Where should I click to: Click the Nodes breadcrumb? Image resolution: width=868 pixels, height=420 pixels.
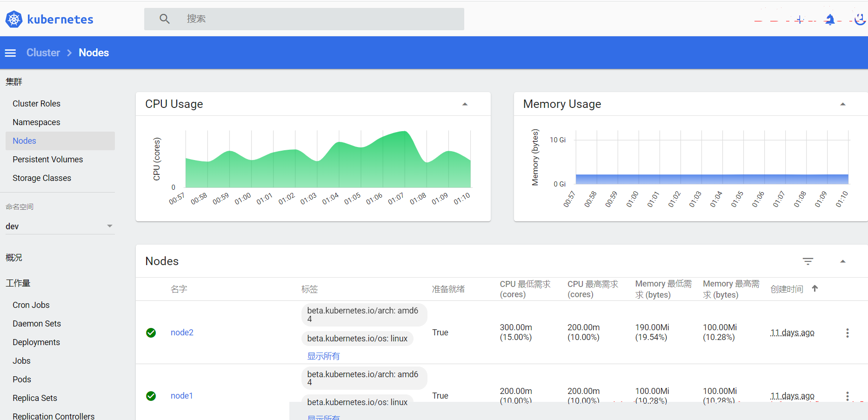point(94,53)
